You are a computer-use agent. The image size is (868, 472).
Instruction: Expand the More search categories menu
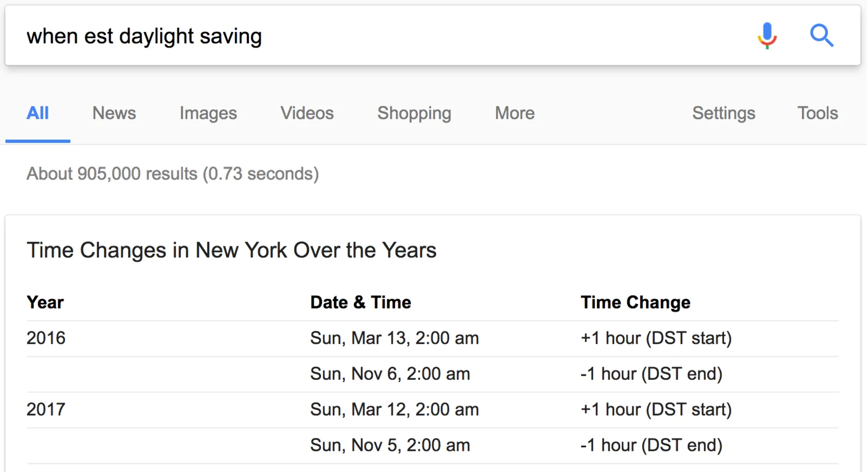[x=515, y=113]
